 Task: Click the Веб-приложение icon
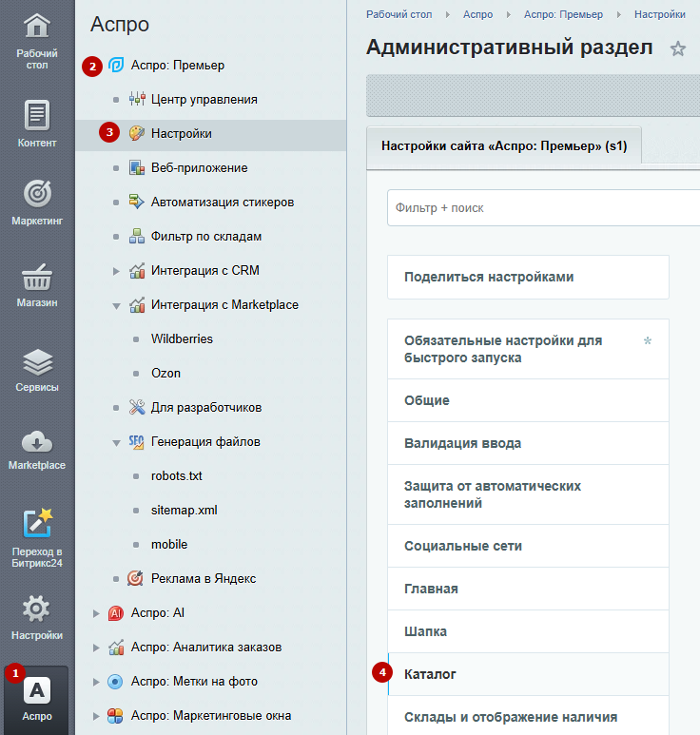point(137,167)
